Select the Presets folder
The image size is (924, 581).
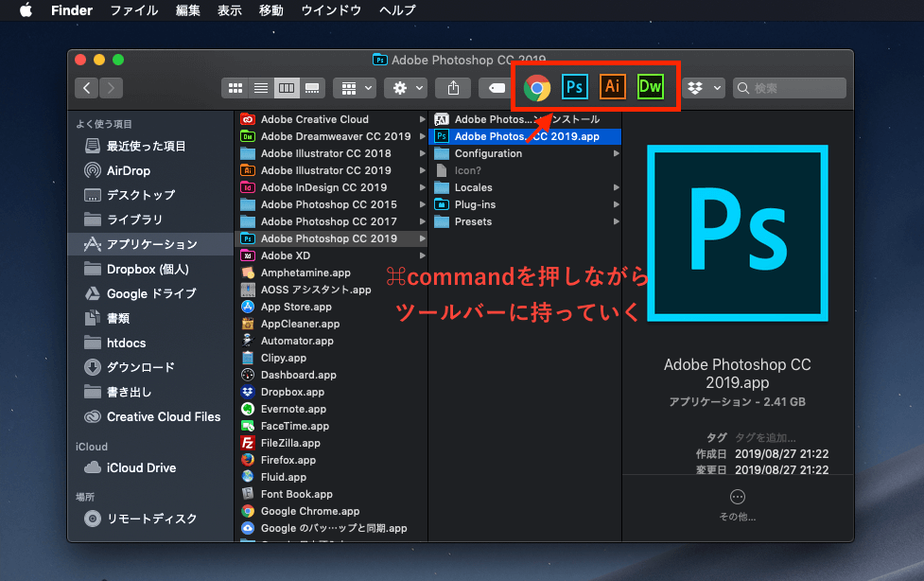tap(526, 221)
